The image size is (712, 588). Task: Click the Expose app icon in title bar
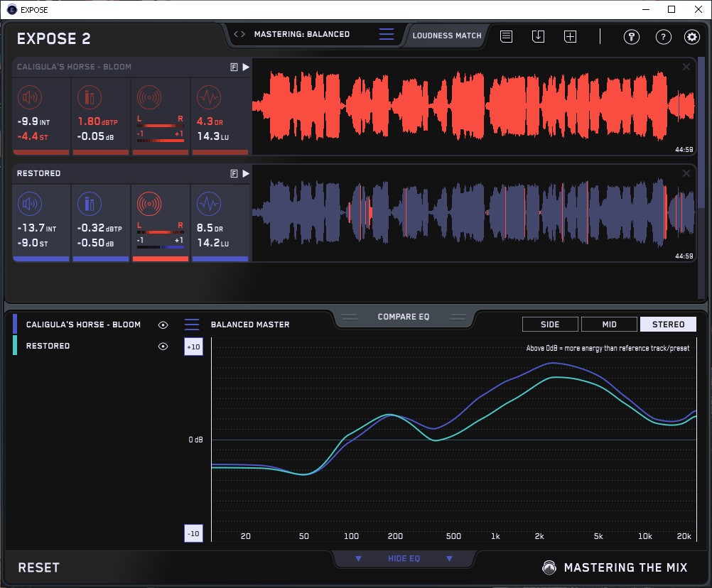point(12,9)
